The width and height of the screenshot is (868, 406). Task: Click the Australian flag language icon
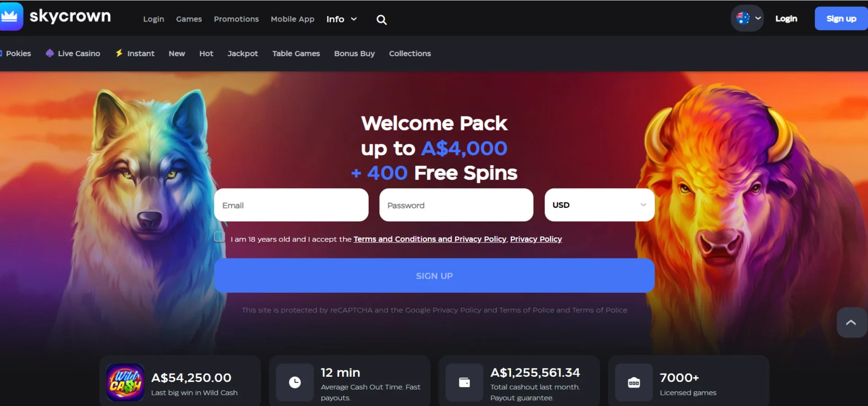click(743, 18)
